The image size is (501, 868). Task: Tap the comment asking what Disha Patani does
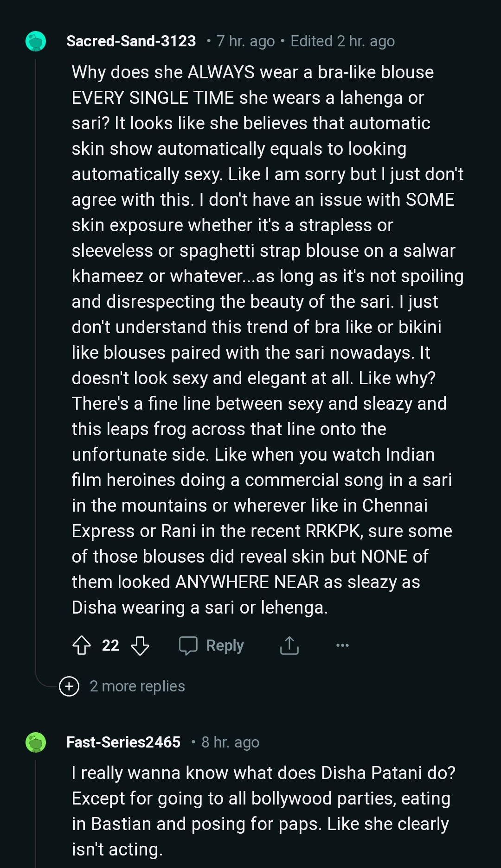[263, 811]
